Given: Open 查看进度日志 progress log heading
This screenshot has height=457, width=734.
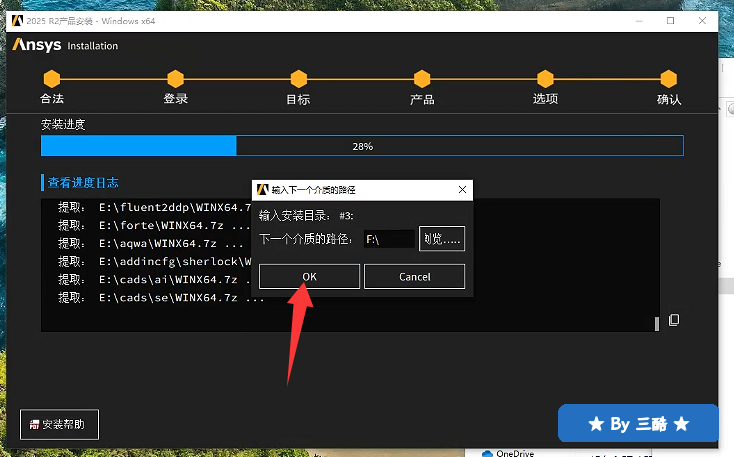Looking at the screenshot, I should point(83,183).
